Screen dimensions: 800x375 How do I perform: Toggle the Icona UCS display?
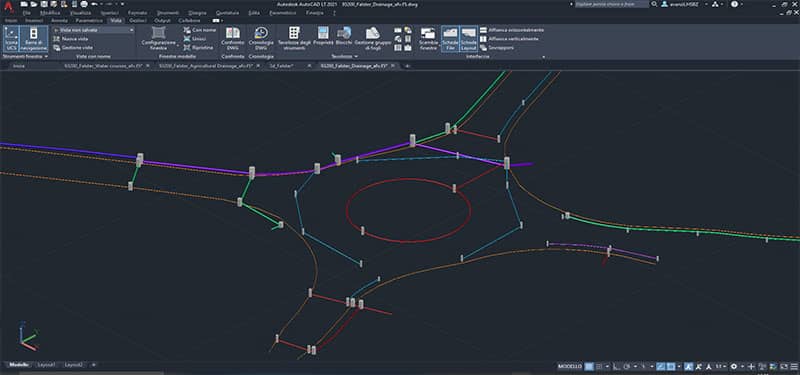pos(11,39)
